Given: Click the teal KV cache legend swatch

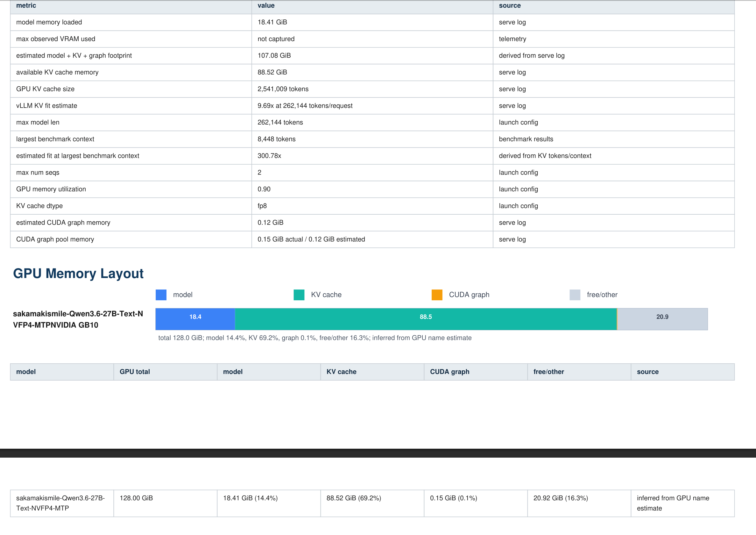Looking at the screenshot, I should click(299, 295).
